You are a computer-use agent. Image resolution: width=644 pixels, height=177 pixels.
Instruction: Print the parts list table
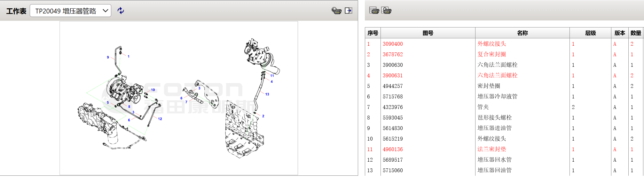click(x=374, y=11)
